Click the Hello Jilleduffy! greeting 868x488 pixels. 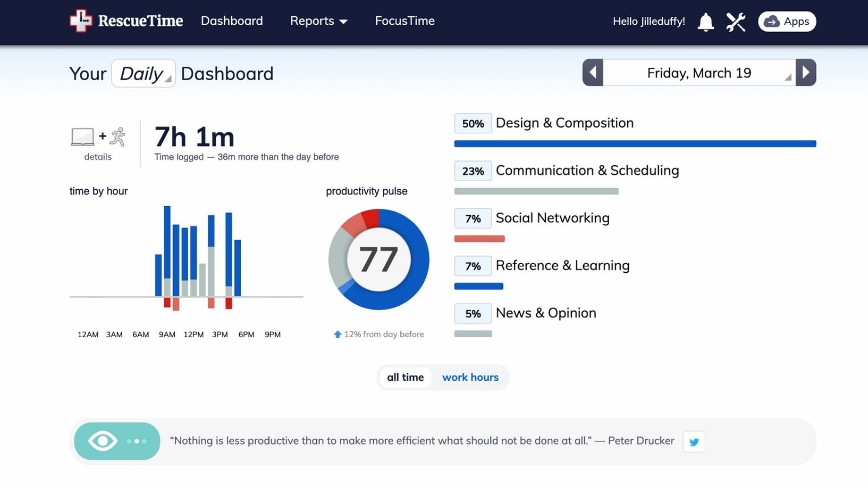(649, 22)
